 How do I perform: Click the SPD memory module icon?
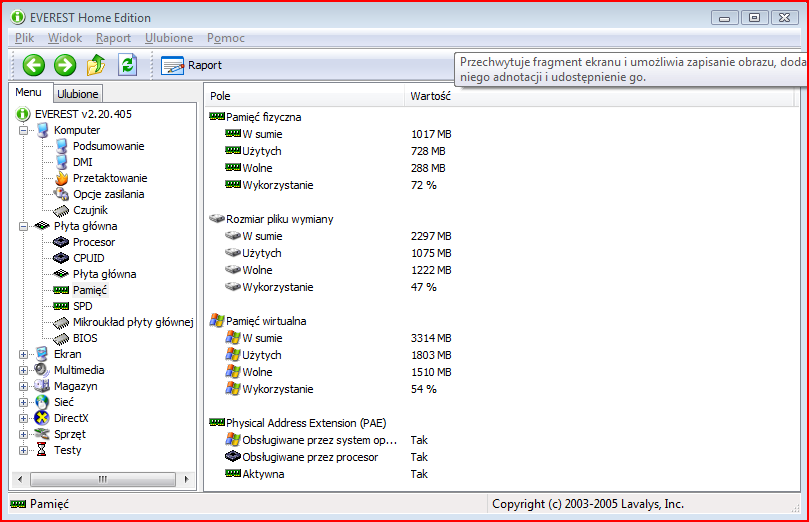(x=61, y=306)
